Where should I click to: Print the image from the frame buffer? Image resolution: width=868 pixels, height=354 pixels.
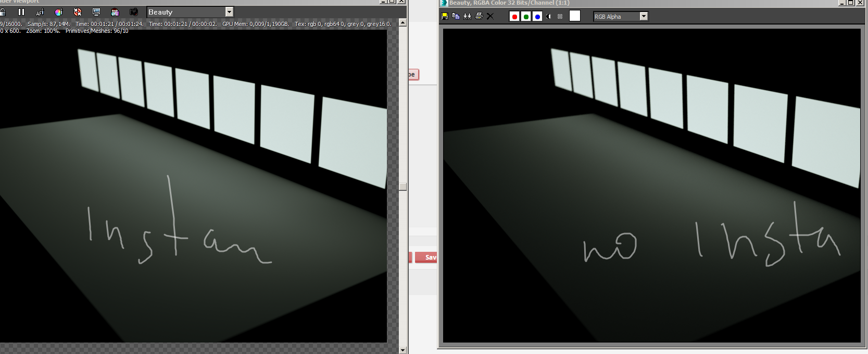coord(479,16)
